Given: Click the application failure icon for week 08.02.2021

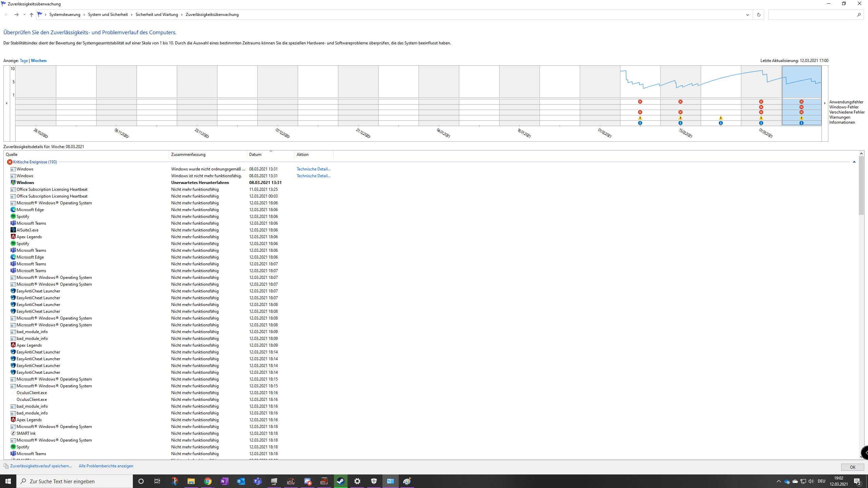Looking at the screenshot, I should tap(640, 102).
